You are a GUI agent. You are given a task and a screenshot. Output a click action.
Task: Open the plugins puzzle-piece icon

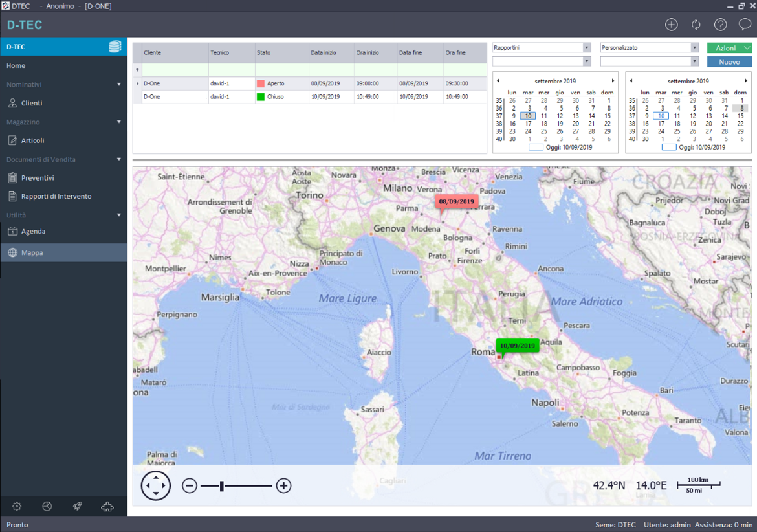tap(107, 506)
